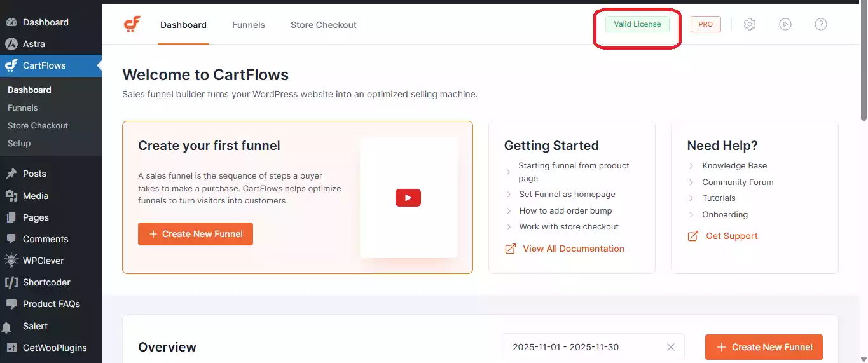Clear the date range with X icon
The width and height of the screenshot is (868, 363).
pyautogui.click(x=671, y=347)
